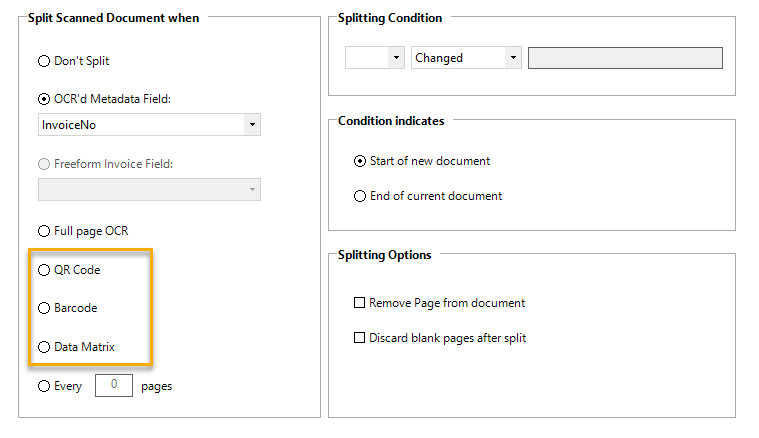Click the Splitting Condition value text box

click(x=625, y=58)
